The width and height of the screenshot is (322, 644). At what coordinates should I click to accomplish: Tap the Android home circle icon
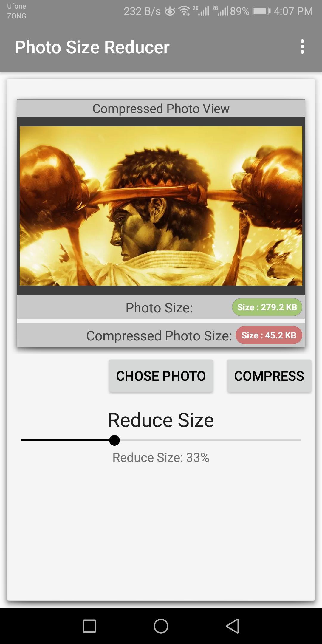tap(161, 626)
